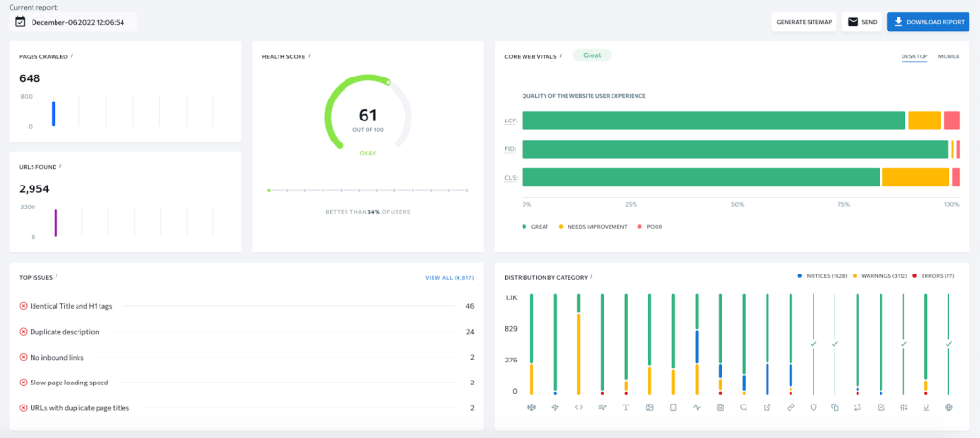This screenshot has width=980, height=438.
Task: Click the shield security category icon
Action: point(813,407)
